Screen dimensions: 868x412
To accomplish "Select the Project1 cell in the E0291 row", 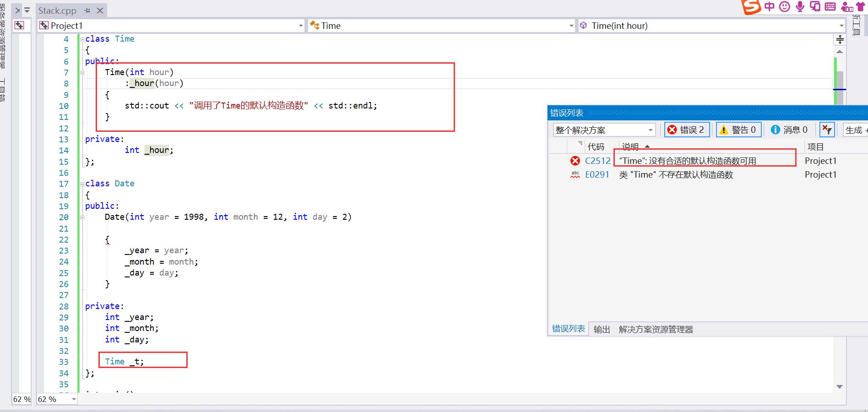I will [820, 174].
